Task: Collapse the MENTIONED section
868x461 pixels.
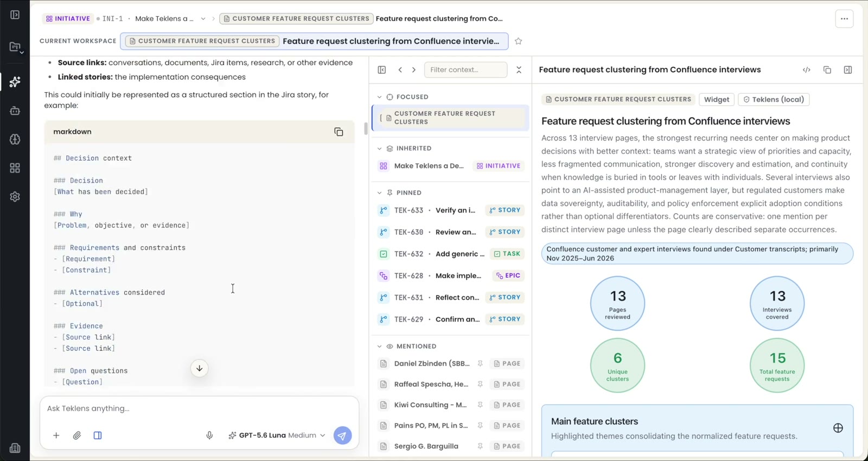Action: click(x=379, y=347)
